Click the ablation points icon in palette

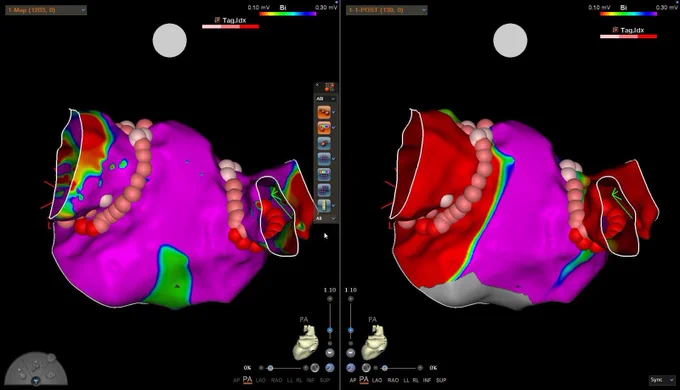tap(324, 113)
